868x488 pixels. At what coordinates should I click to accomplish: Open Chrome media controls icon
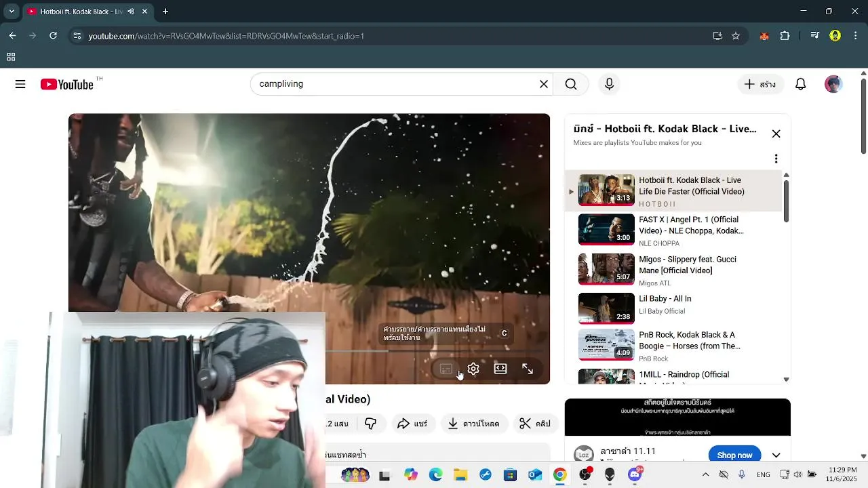[x=815, y=36]
